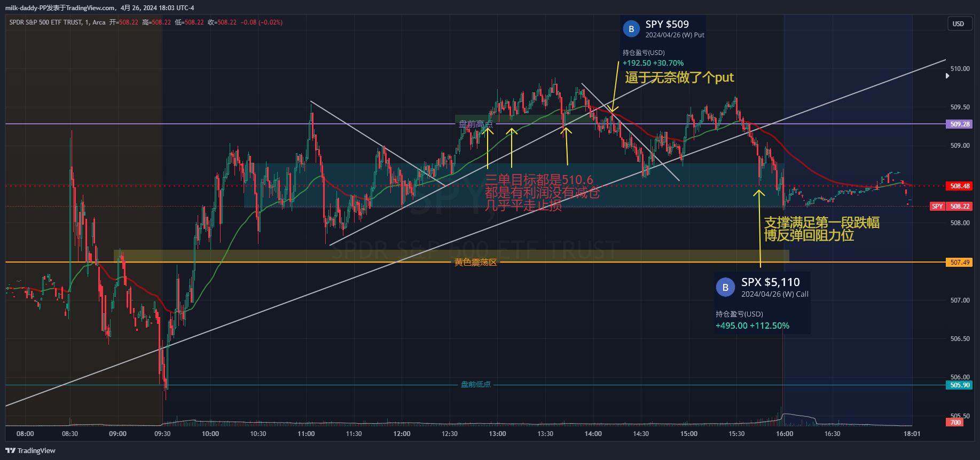The width and height of the screenshot is (980, 460).
Task: Select the 盘前低点 line label
Action: pos(475,385)
